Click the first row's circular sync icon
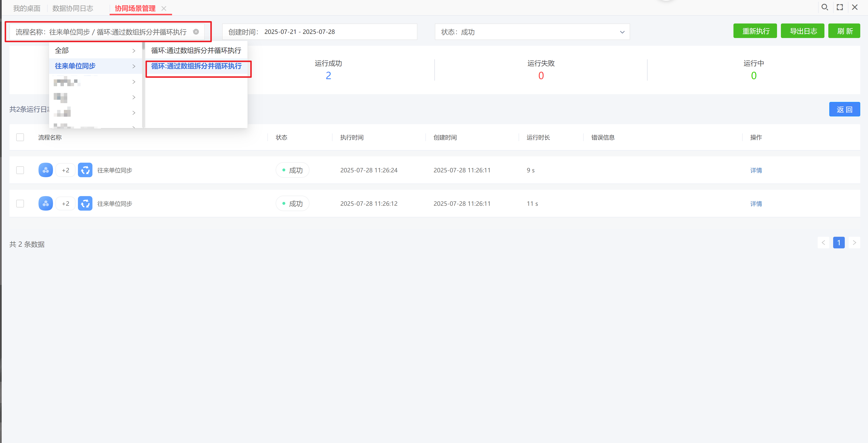 85,170
